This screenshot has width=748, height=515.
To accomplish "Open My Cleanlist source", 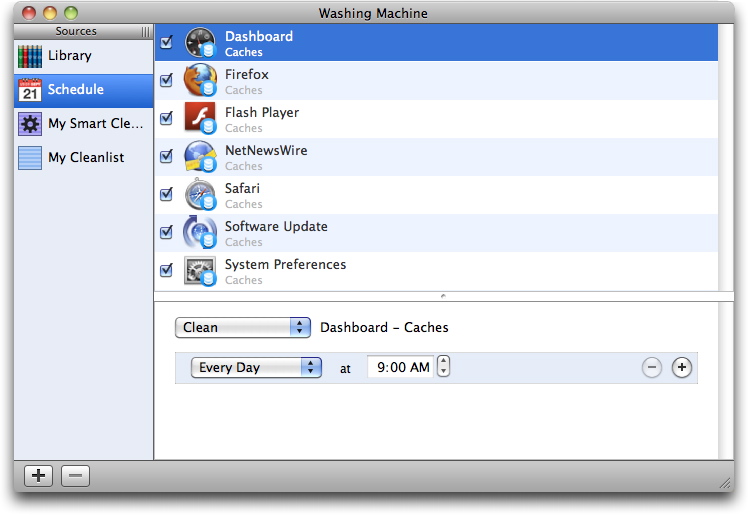I will 83,158.
